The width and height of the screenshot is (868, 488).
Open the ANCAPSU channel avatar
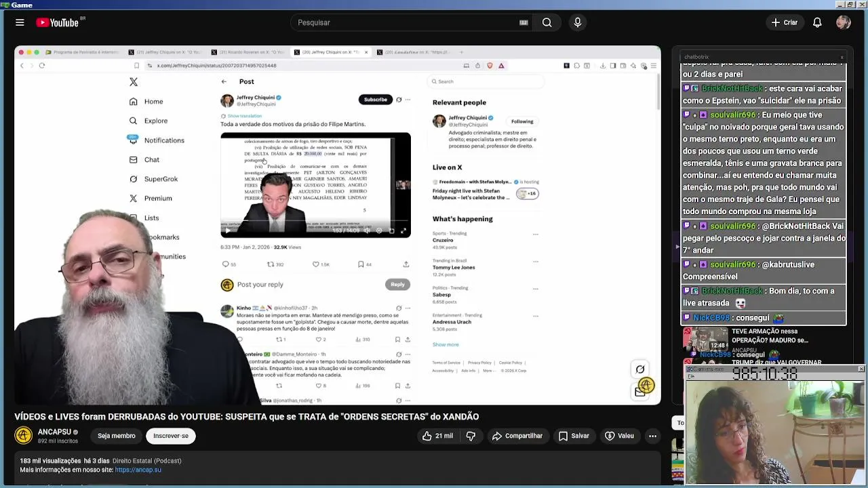(24, 436)
